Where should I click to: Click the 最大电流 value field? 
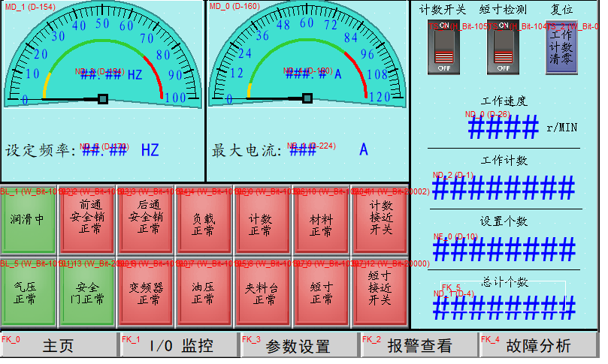coord(302,149)
